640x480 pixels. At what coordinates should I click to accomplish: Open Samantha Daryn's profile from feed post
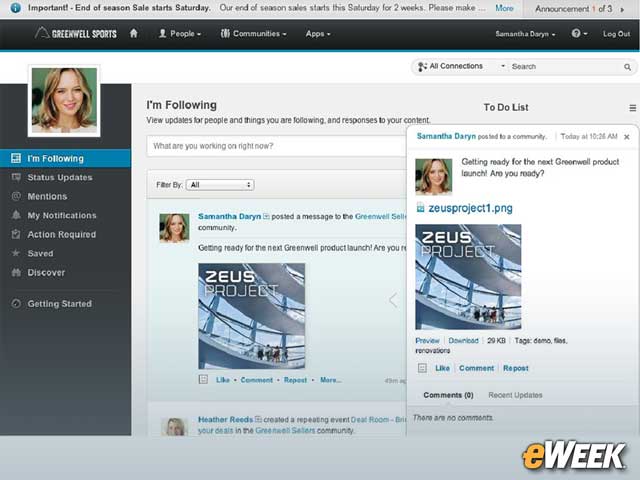(x=229, y=216)
